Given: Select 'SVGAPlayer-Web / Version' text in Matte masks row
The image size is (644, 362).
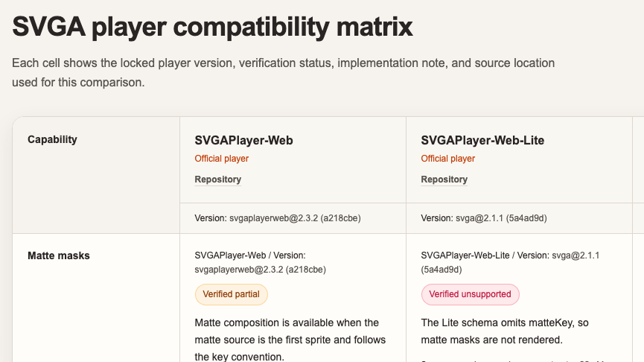Looking at the screenshot, I should (x=250, y=255).
